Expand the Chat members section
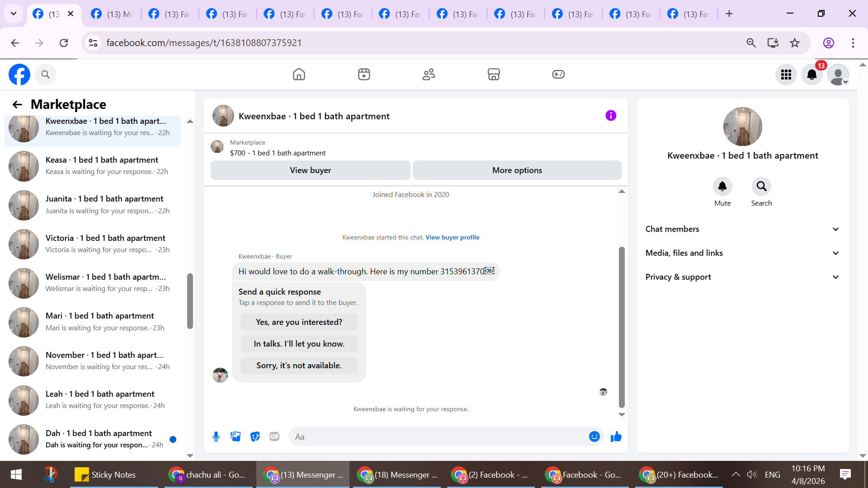The width and height of the screenshot is (868, 488). 742,229
